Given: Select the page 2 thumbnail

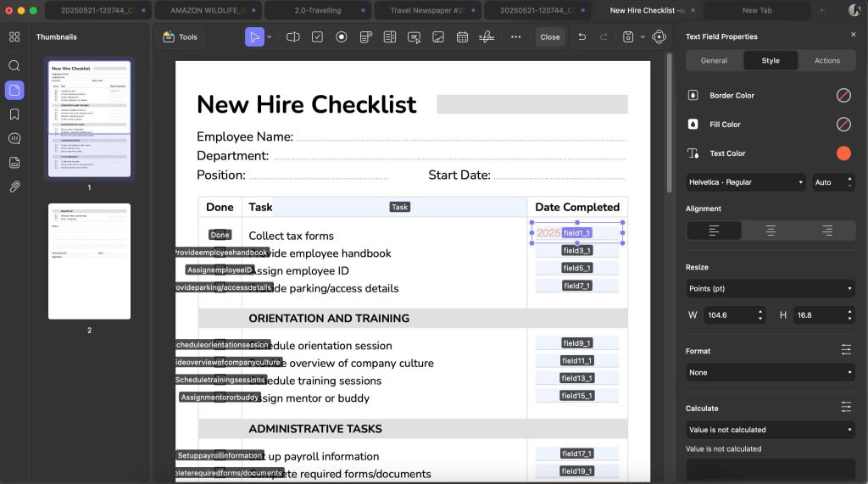Looking at the screenshot, I should 89,261.
